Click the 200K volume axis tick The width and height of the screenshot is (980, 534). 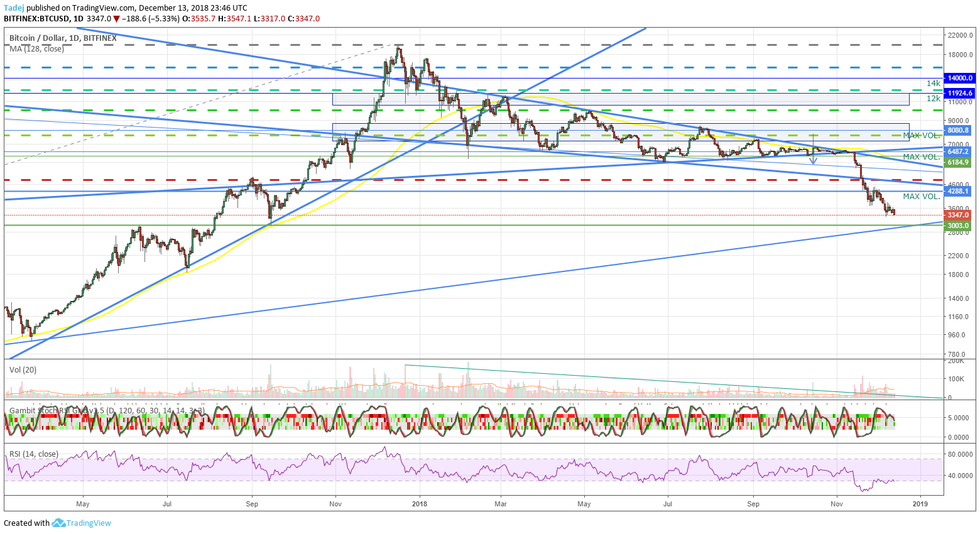(x=956, y=361)
